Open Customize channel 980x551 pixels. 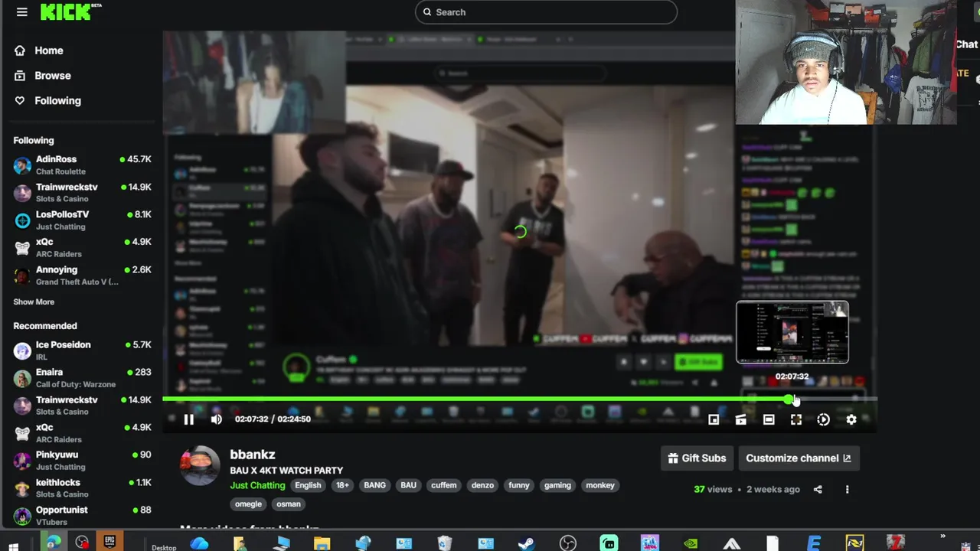pos(799,458)
